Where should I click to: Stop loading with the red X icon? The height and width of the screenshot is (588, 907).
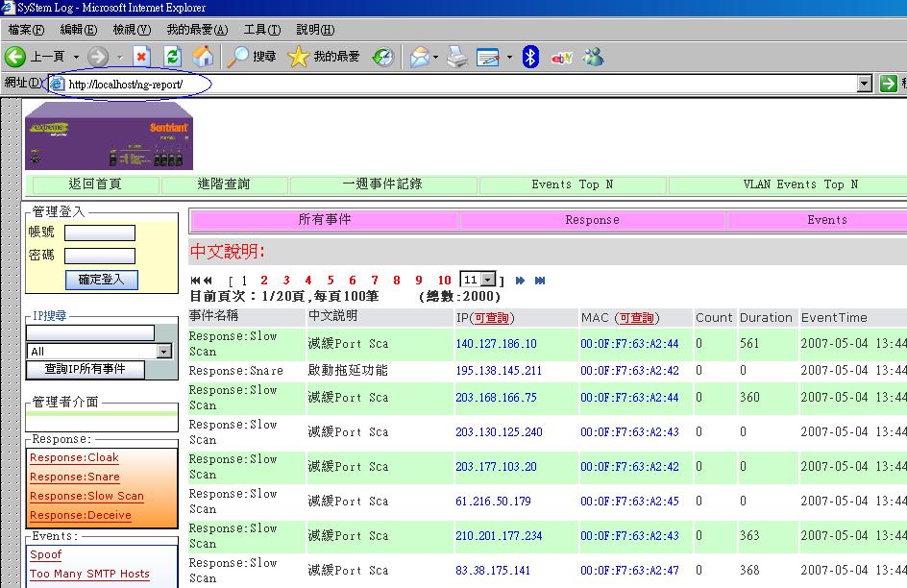(141, 57)
